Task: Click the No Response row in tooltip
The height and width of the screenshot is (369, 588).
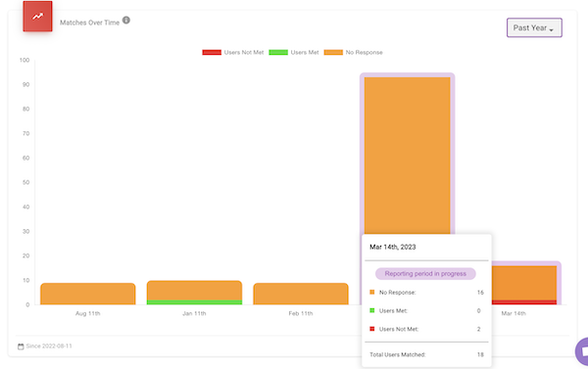Action: pos(426,293)
